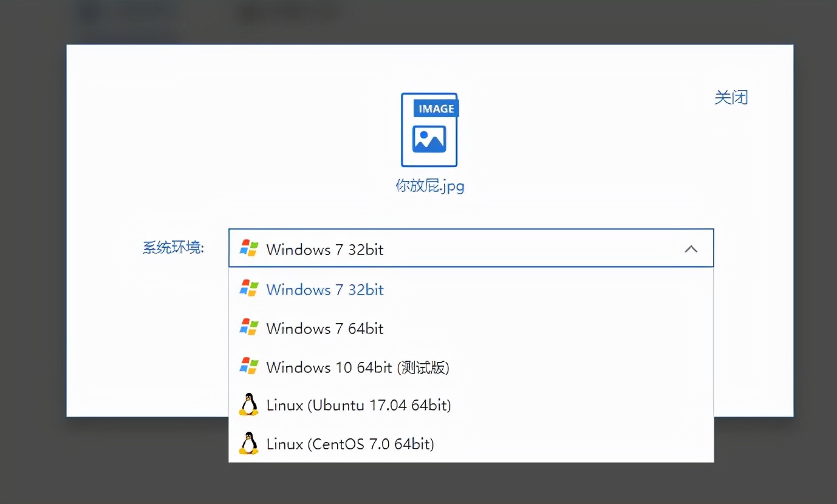Click the Windows icon beside Windows 10 64bit (测试版)

coord(249,367)
